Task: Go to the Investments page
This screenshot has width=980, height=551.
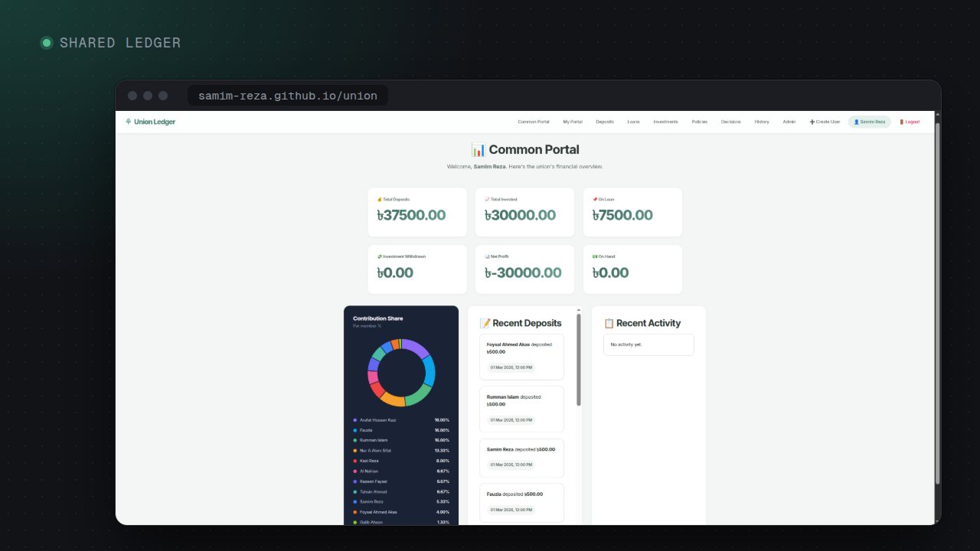Action: coord(665,122)
